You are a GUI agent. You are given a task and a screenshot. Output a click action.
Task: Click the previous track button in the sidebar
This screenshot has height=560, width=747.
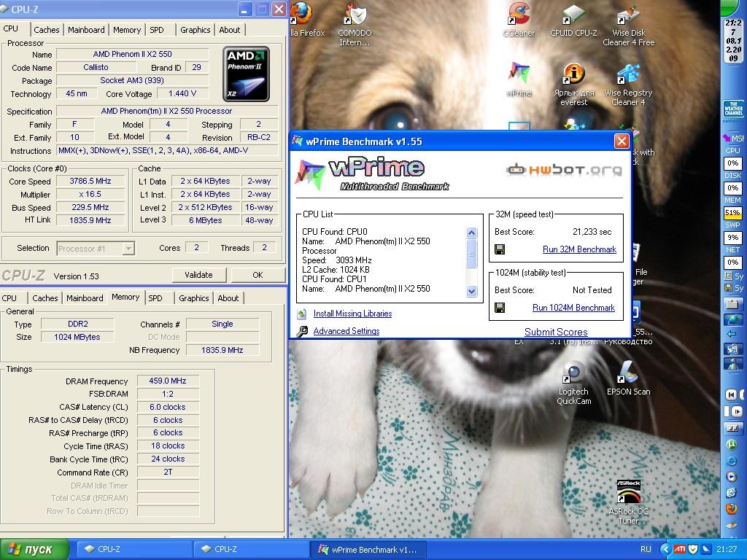click(x=731, y=394)
